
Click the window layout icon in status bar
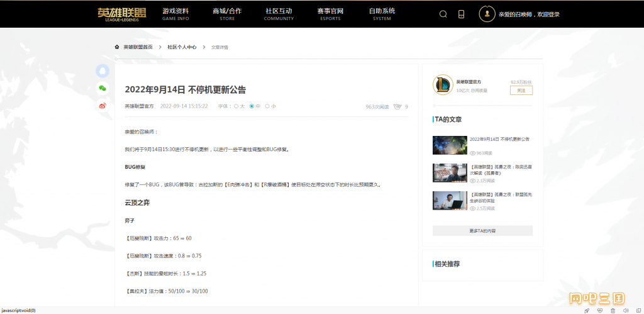tap(638, 310)
